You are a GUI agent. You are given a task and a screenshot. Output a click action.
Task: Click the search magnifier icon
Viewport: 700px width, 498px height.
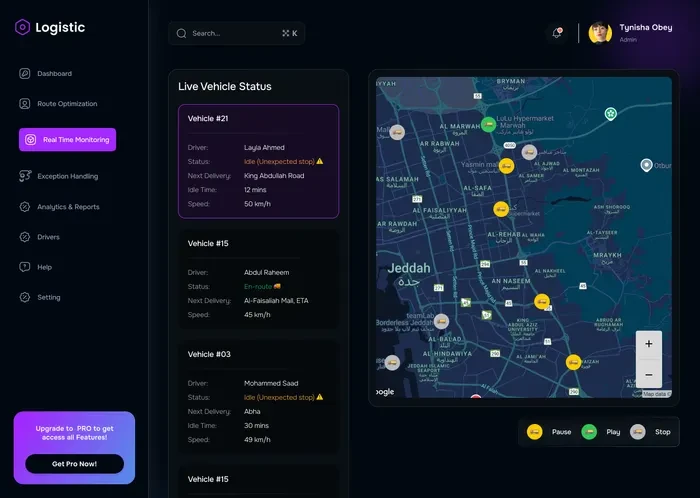click(x=181, y=33)
